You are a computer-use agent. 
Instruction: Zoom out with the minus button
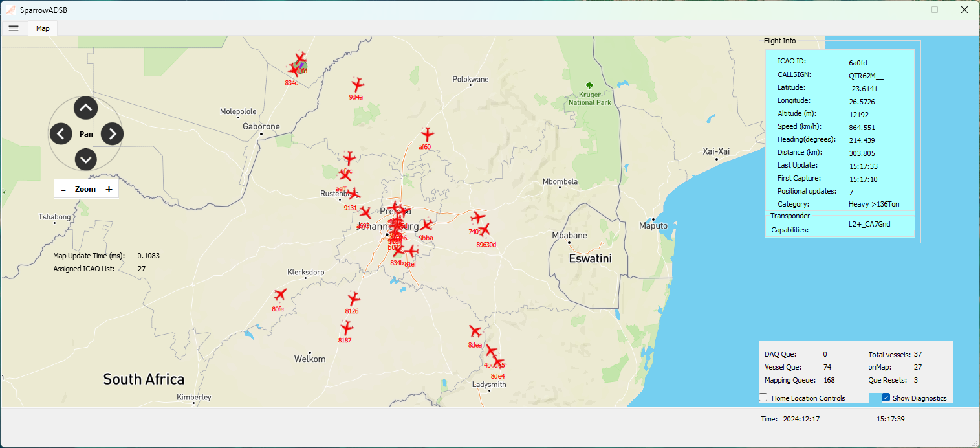[x=63, y=190]
